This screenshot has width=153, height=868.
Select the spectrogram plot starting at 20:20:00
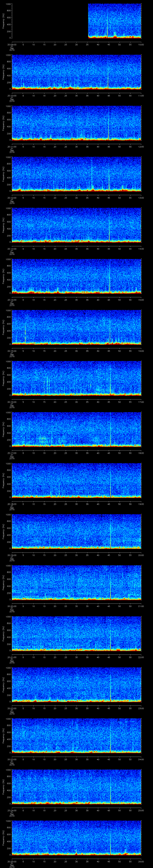(x=77, y=582)
